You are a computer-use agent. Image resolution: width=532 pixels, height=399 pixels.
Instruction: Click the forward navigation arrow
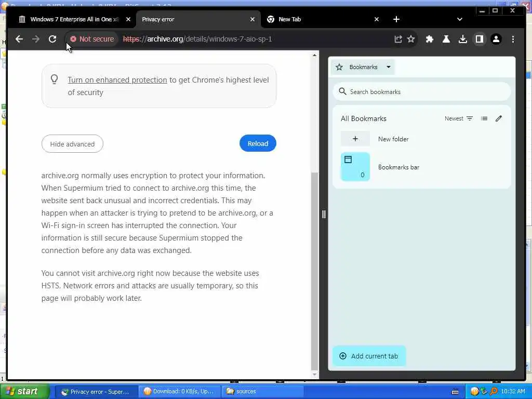(36, 39)
